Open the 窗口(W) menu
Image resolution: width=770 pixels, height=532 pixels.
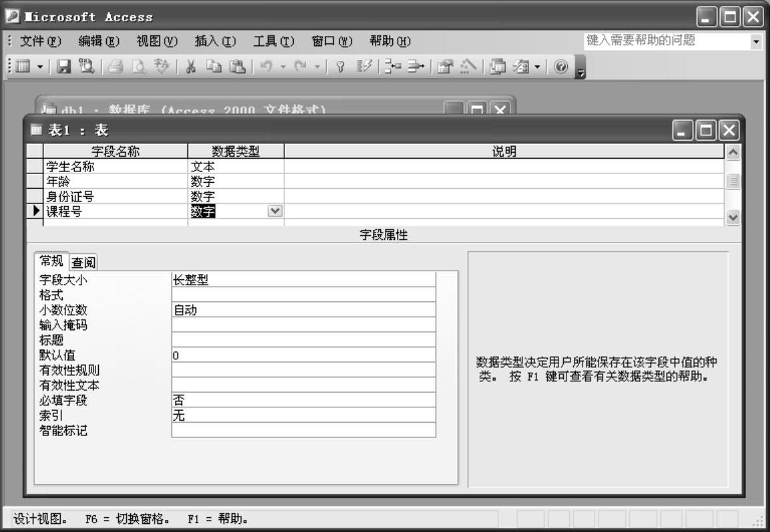click(332, 41)
